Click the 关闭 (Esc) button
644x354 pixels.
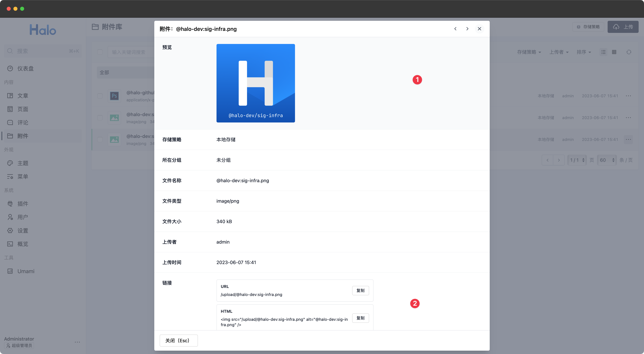[x=178, y=340]
